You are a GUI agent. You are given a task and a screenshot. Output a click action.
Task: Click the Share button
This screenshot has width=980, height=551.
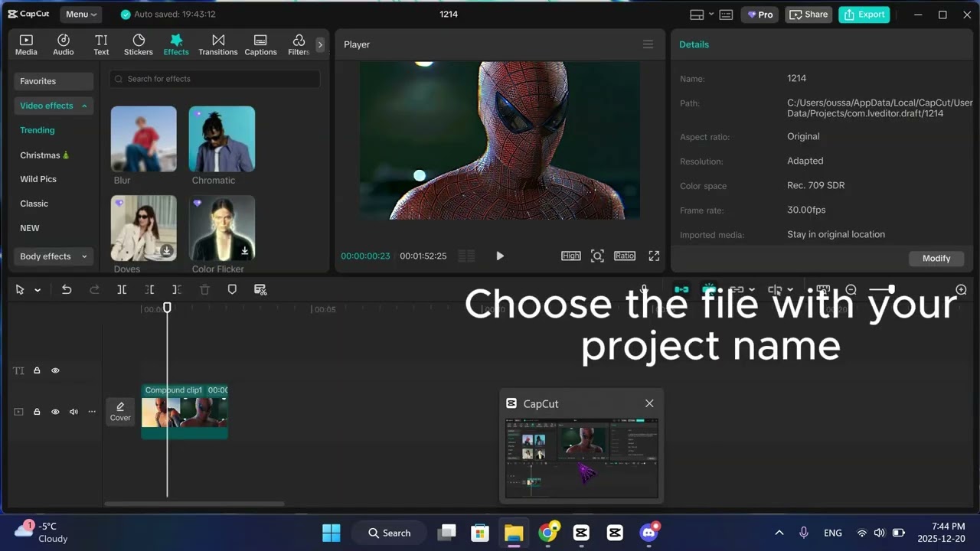(808, 15)
